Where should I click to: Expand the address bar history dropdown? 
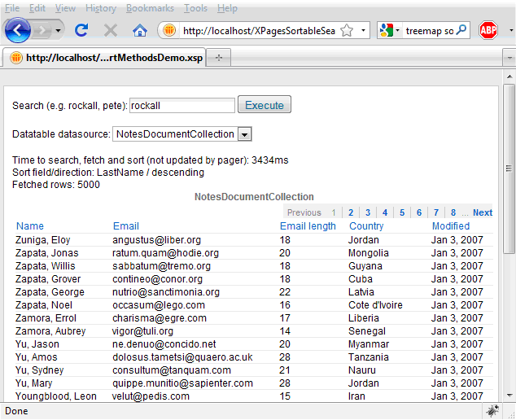point(363,31)
